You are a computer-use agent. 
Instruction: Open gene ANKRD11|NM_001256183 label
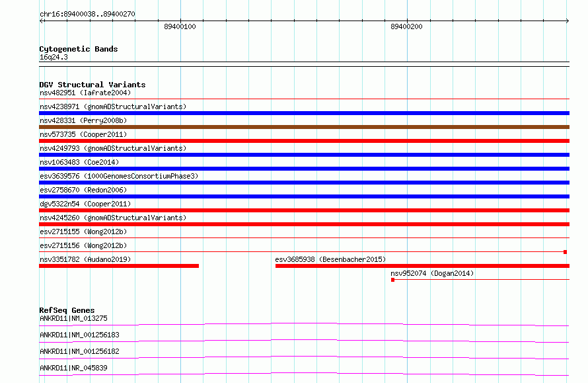point(79,335)
